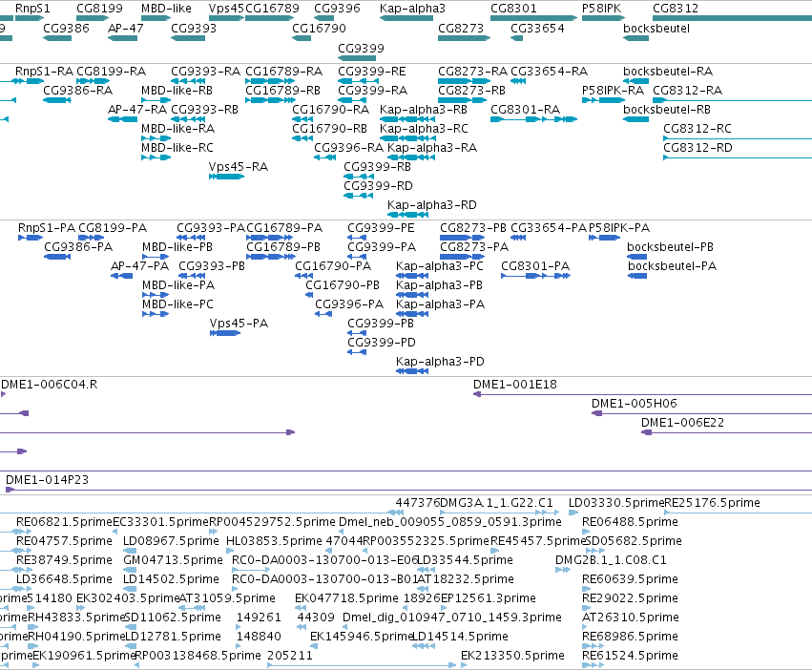Select clone DME1-014P23

click(47, 479)
